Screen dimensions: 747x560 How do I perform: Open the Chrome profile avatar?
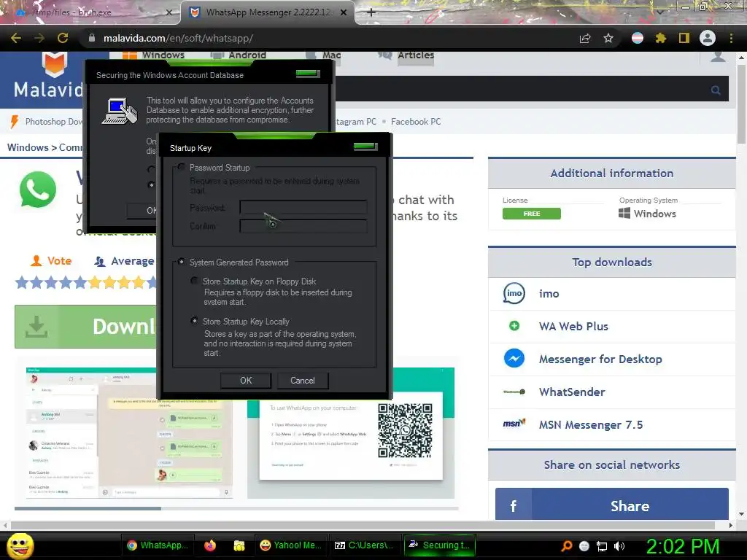pos(708,38)
